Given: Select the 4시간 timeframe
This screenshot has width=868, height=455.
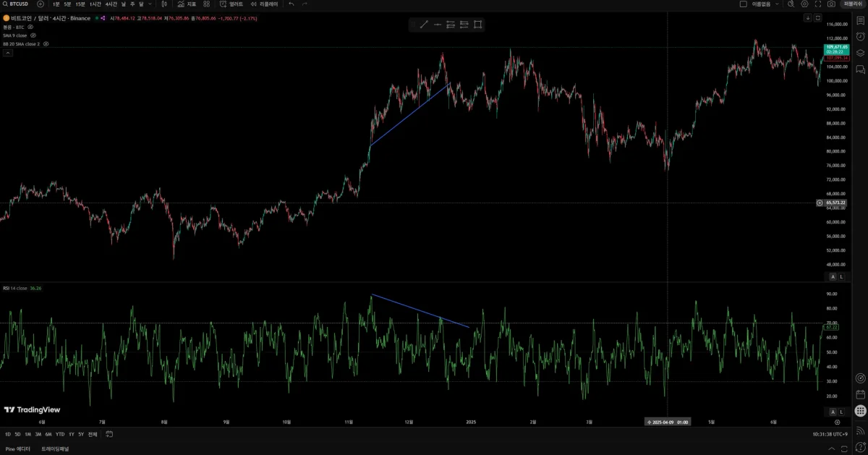Looking at the screenshot, I should tap(111, 4).
